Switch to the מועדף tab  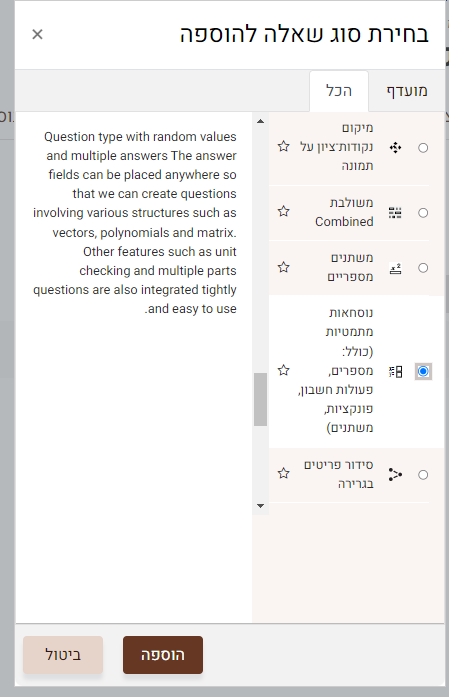pyautogui.click(x=407, y=91)
